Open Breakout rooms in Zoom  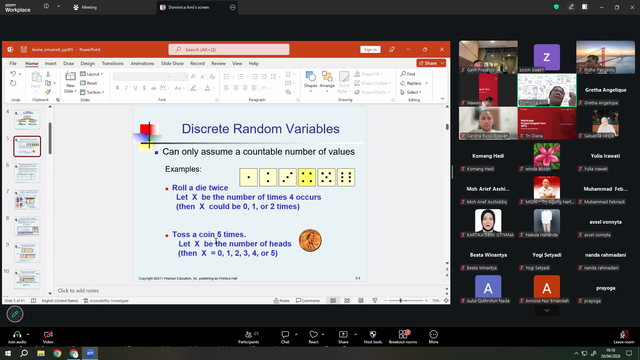[x=403, y=337]
